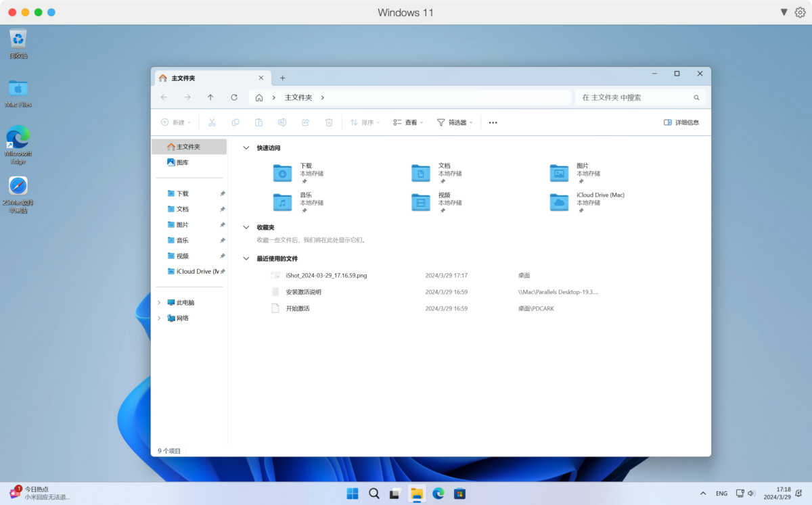Screen dimensions: 812x505
Task: Collapse the 快速访问 section
Action: pyautogui.click(x=246, y=148)
